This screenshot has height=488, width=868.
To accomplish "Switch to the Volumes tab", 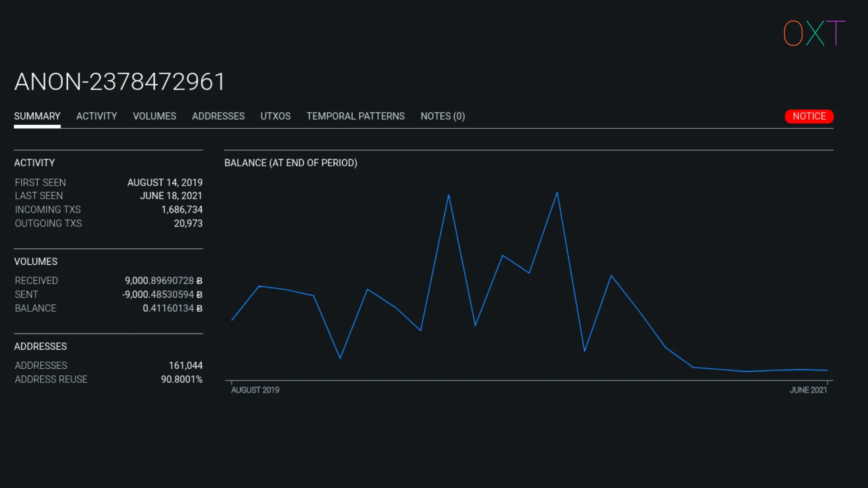I will coord(154,116).
